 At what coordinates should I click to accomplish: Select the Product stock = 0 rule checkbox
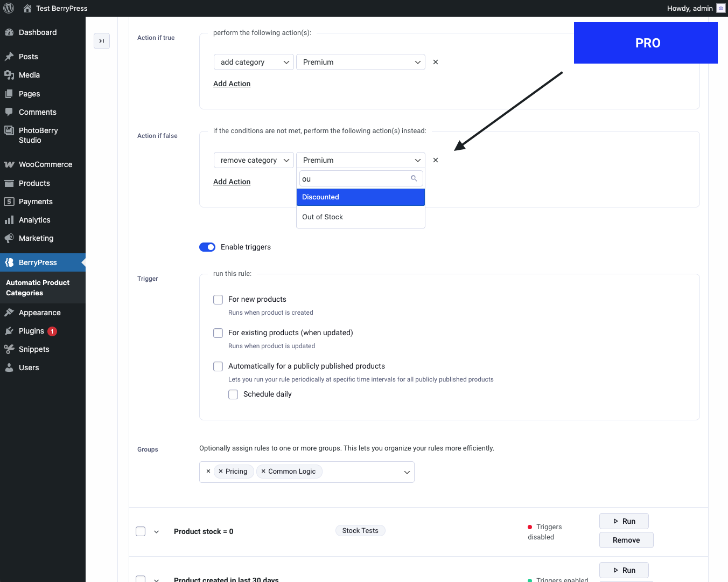(141, 531)
